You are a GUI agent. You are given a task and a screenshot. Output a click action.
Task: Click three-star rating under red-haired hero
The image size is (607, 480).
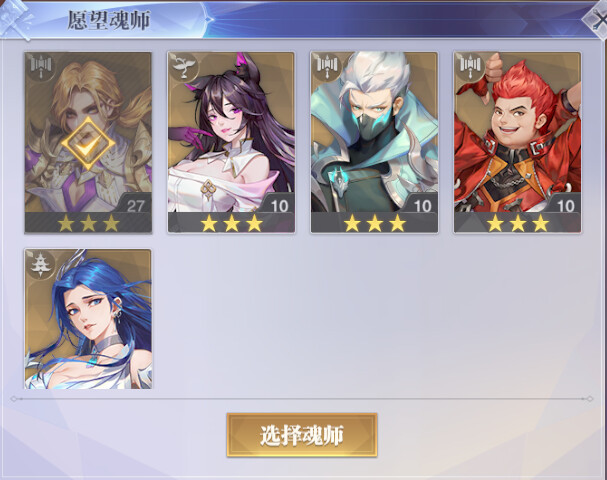point(518,223)
